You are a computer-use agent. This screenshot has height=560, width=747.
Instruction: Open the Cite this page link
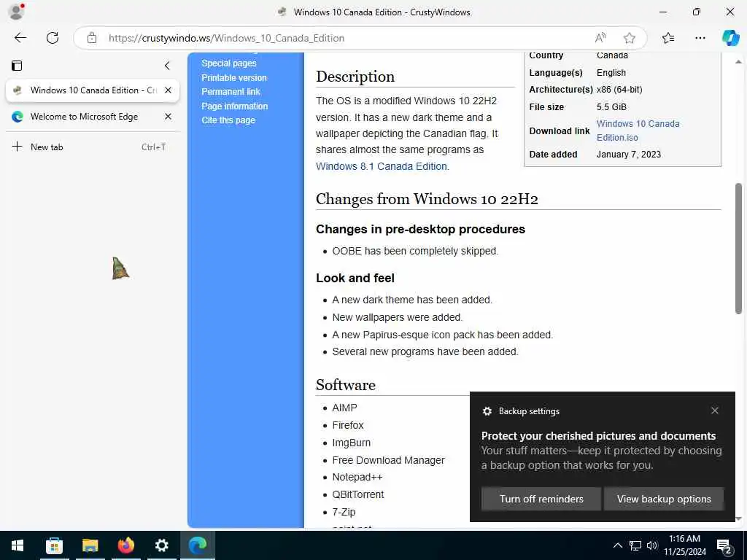click(228, 120)
